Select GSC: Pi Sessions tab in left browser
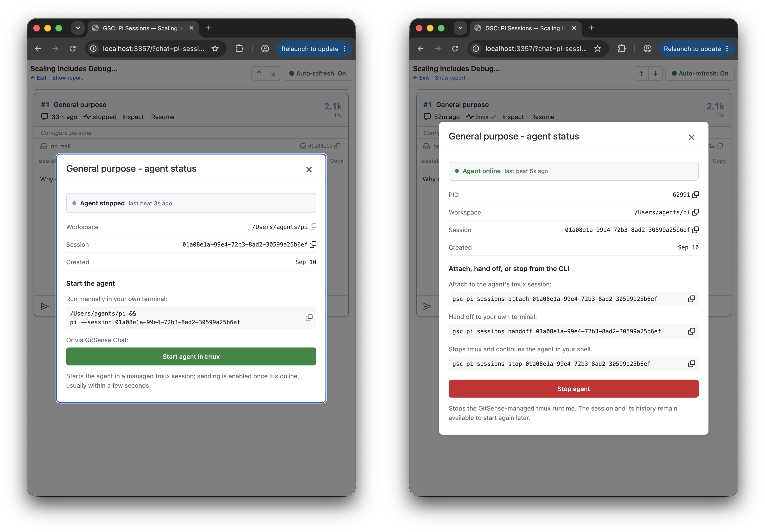 tap(143, 28)
